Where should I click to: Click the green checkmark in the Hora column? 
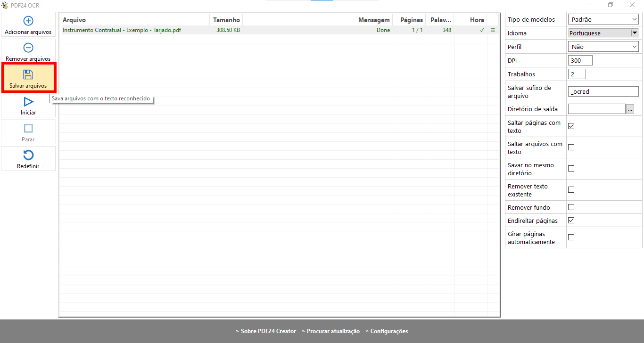click(482, 30)
